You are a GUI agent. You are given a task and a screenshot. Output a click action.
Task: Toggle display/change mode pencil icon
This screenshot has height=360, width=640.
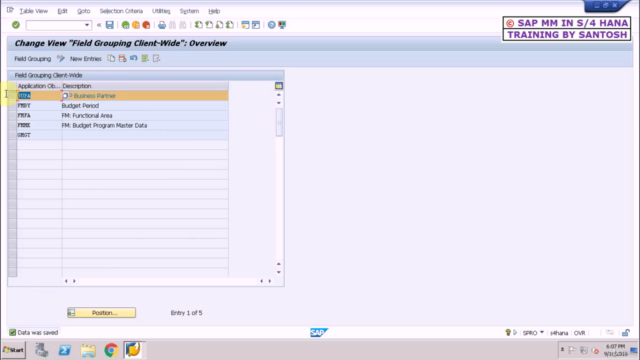tap(60, 59)
